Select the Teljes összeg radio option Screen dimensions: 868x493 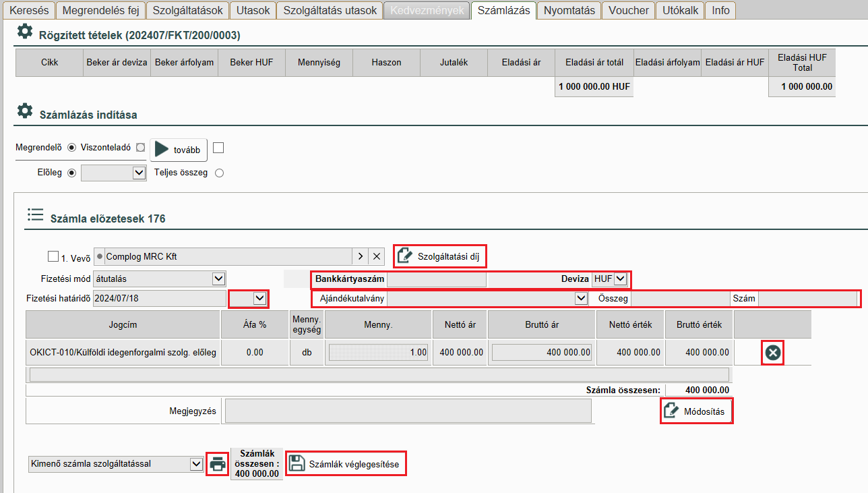(219, 173)
